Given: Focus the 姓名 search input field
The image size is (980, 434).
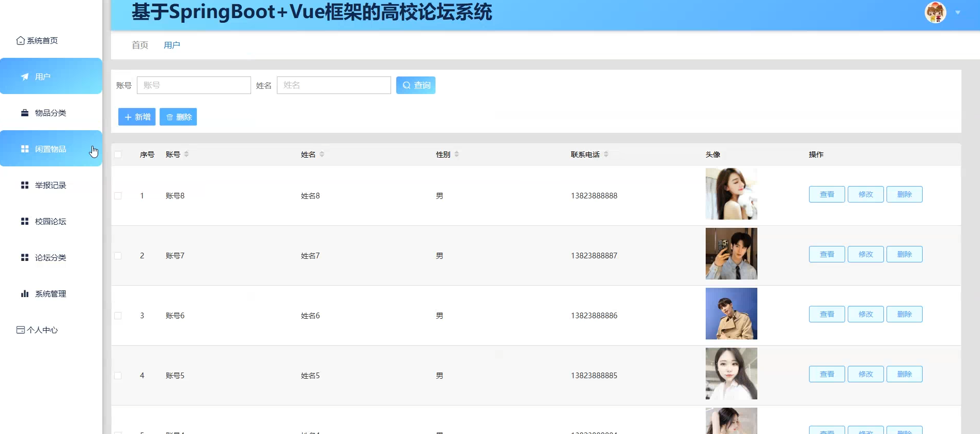Looking at the screenshot, I should 334,85.
